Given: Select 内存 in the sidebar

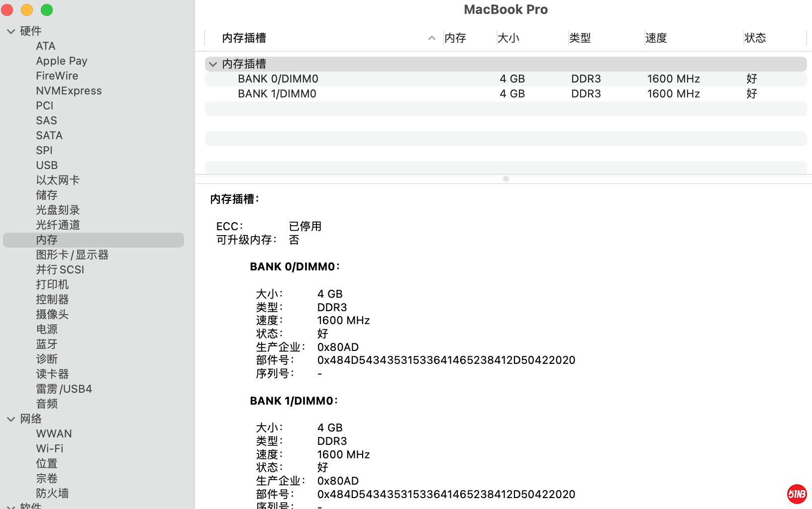Looking at the screenshot, I should pos(94,240).
